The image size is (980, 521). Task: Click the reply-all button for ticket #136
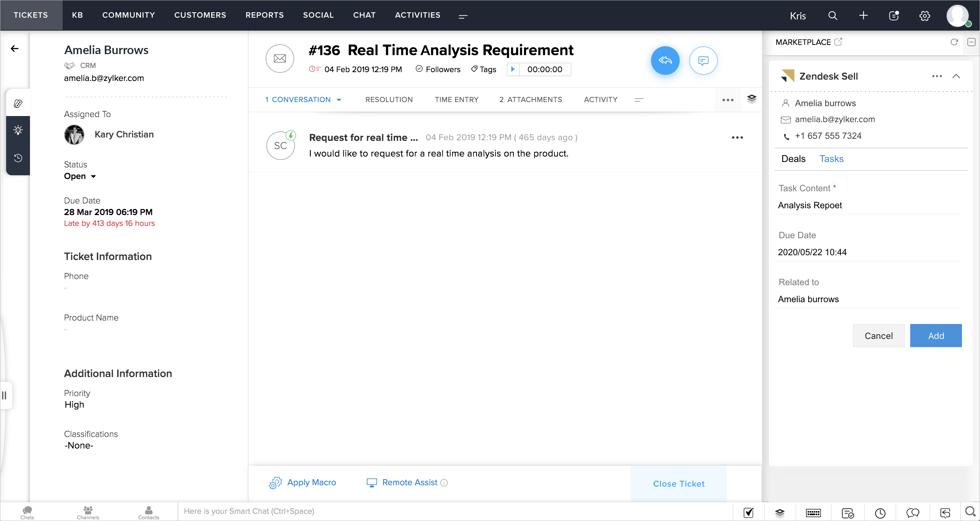pos(665,61)
